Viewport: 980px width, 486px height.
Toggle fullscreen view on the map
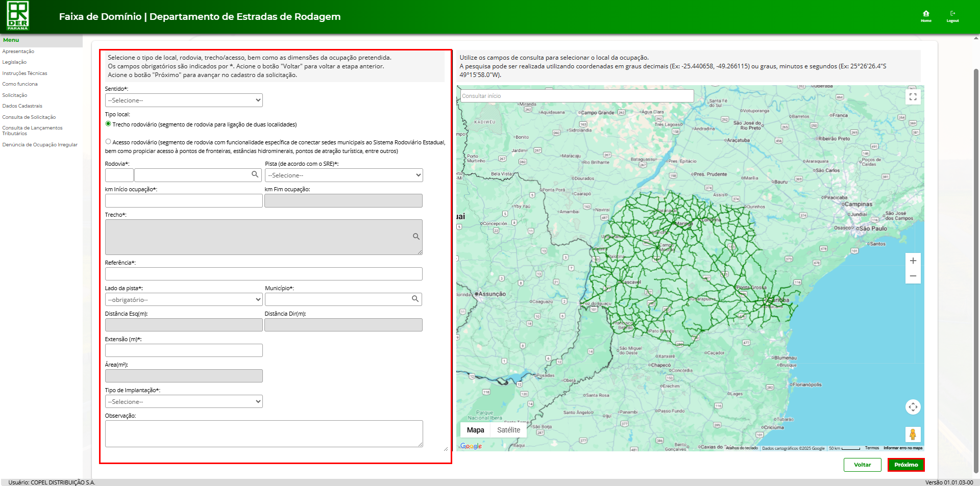913,97
